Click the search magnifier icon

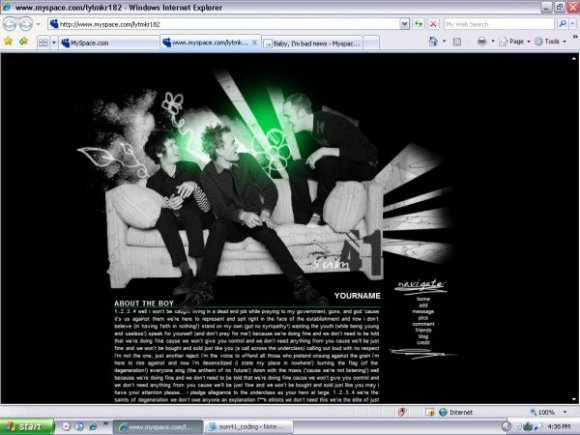pos(563,24)
